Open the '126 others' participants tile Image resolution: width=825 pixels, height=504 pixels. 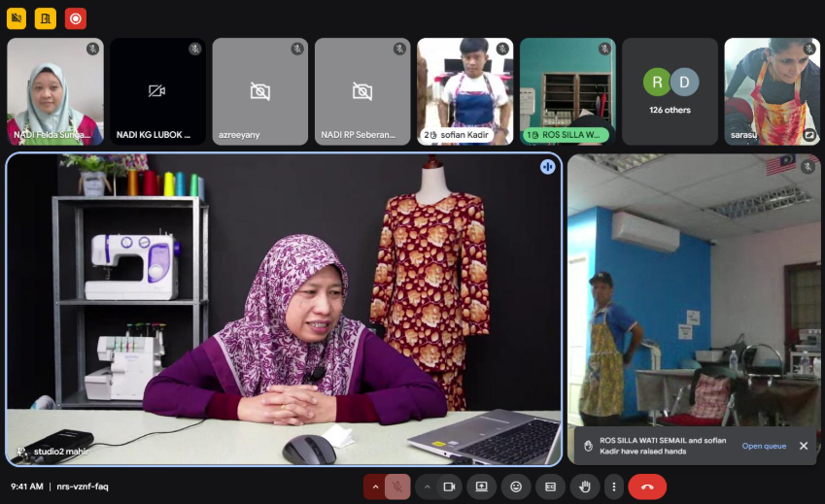point(670,91)
